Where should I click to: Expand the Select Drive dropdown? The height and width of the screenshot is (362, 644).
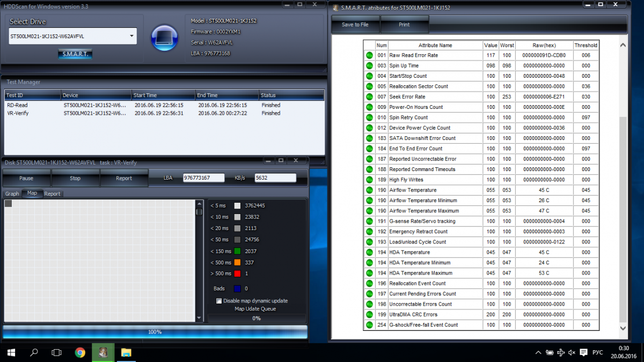131,36
